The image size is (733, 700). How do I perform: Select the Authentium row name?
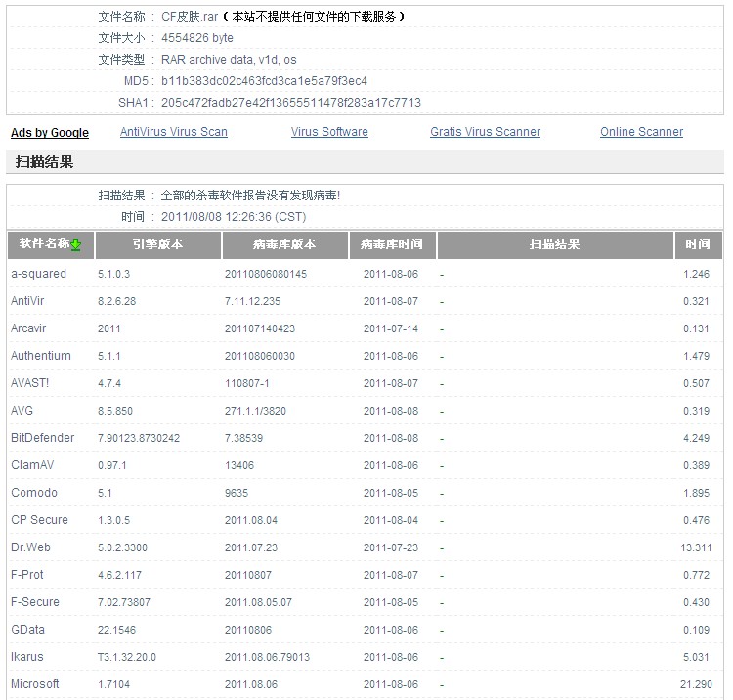click(41, 356)
